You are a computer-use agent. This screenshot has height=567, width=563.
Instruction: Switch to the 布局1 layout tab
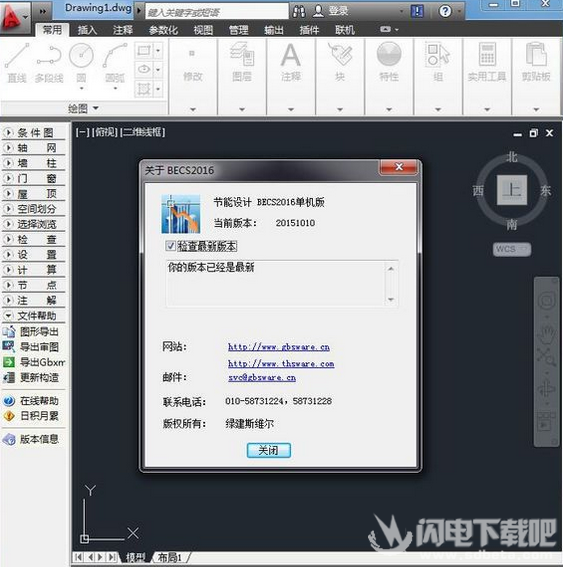click(169, 557)
